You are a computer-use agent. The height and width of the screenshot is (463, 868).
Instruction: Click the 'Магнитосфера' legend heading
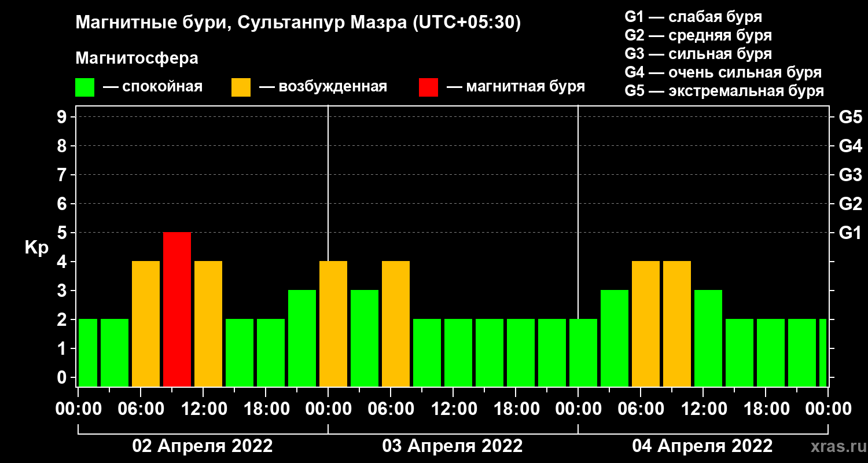137,58
